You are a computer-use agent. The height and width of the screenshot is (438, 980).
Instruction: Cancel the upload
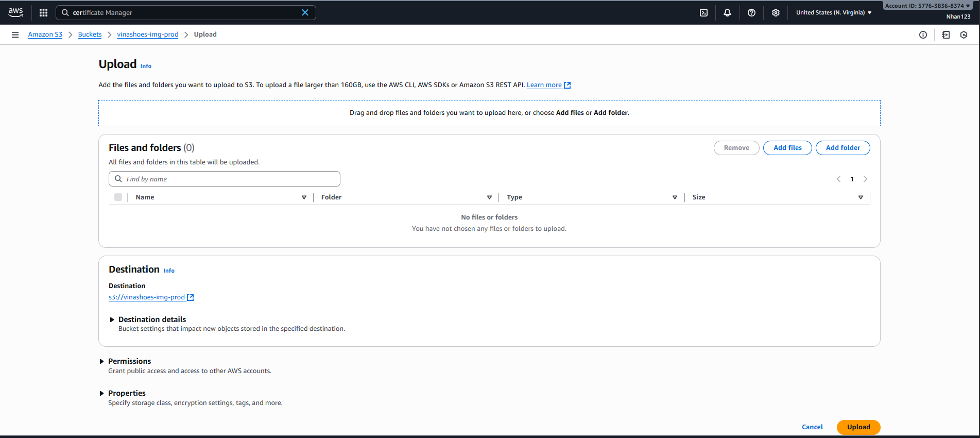click(x=812, y=427)
